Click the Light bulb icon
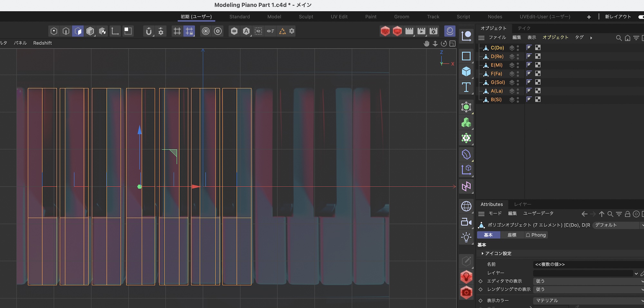Image resolution: width=644 pixels, height=308 pixels. tap(466, 238)
